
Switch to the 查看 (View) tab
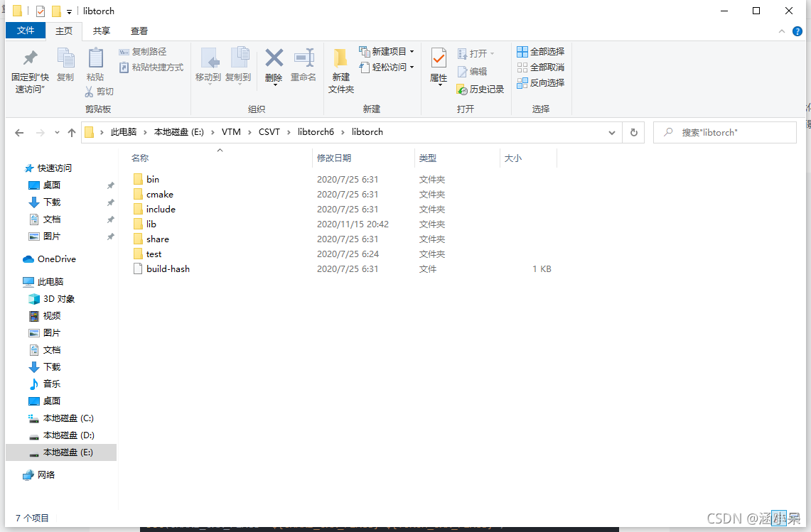pos(139,31)
